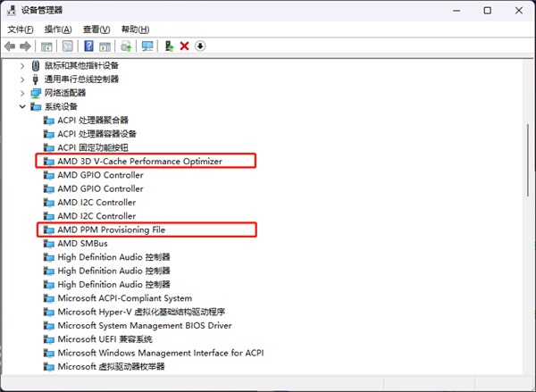Select AMD 3D V-Cache Performance Optimizer
This screenshot has width=536, height=392.
coord(133,162)
